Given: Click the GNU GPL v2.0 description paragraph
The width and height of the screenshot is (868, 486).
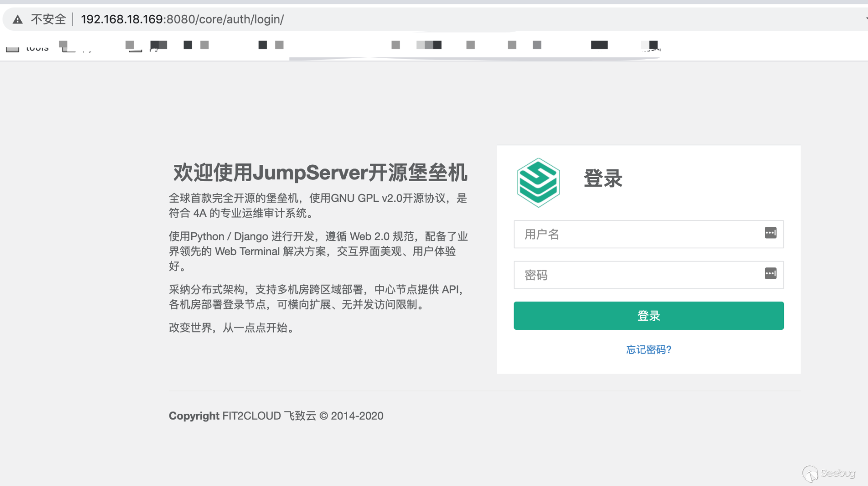Looking at the screenshot, I should pos(317,206).
